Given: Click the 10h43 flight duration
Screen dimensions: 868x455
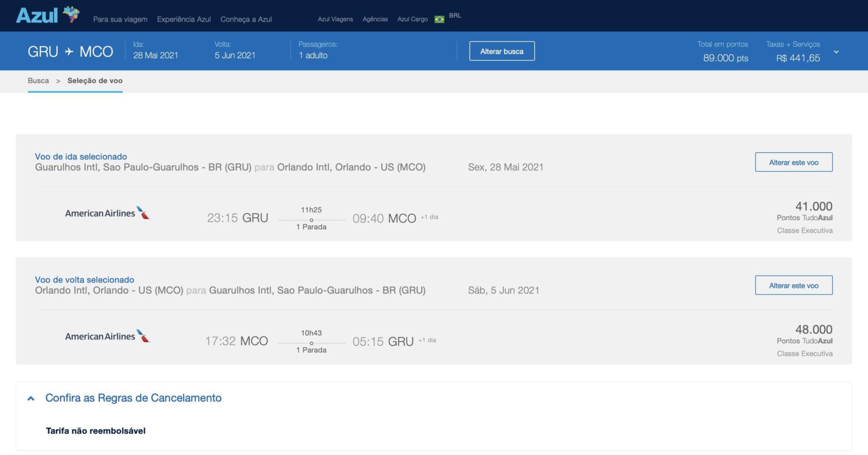Looking at the screenshot, I should coord(311,333).
